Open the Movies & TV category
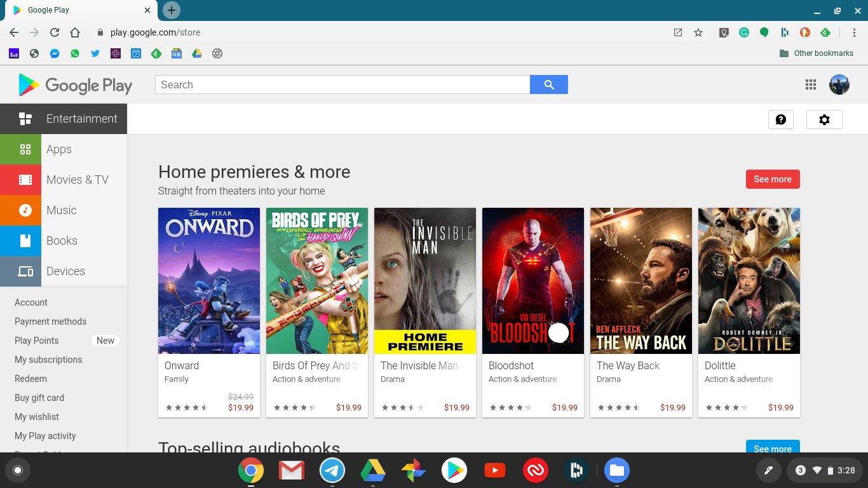868x488 pixels. pyautogui.click(x=64, y=180)
